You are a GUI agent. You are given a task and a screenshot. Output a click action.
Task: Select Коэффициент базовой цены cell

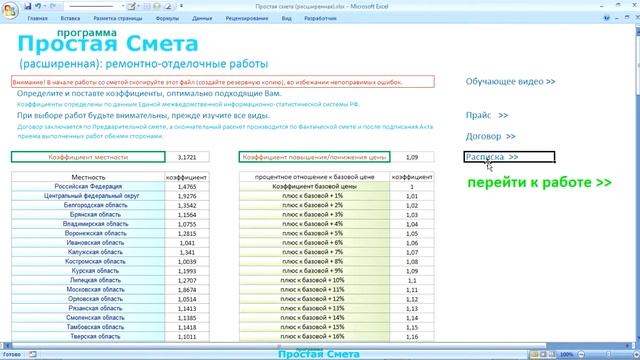314,187
